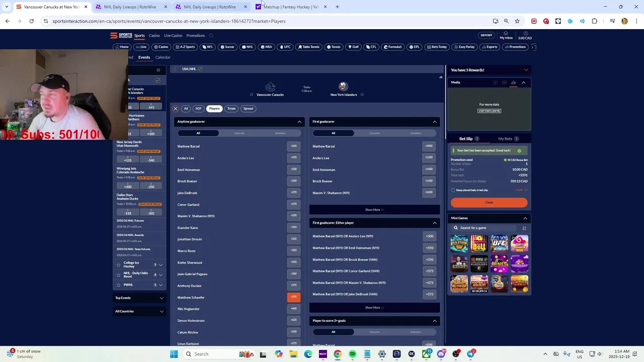The height and width of the screenshot is (362, 644).
Task: Click the Windows Start button
Action: [174, 354]
